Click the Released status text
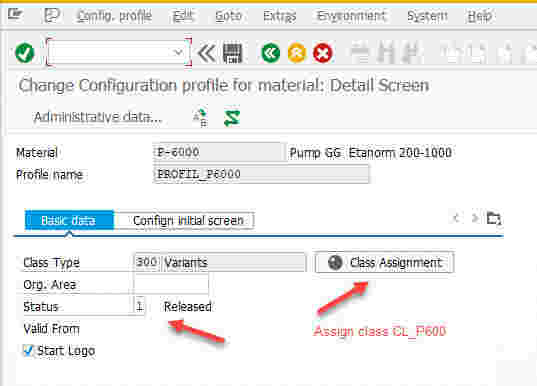The height and width of the screenshot is (386, 537). 188,307
